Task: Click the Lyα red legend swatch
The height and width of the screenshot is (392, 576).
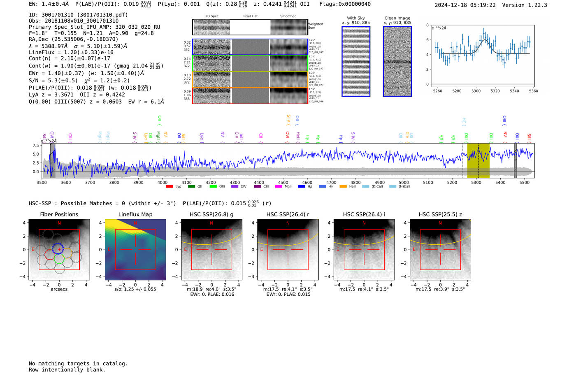Action: click(169, 187)
